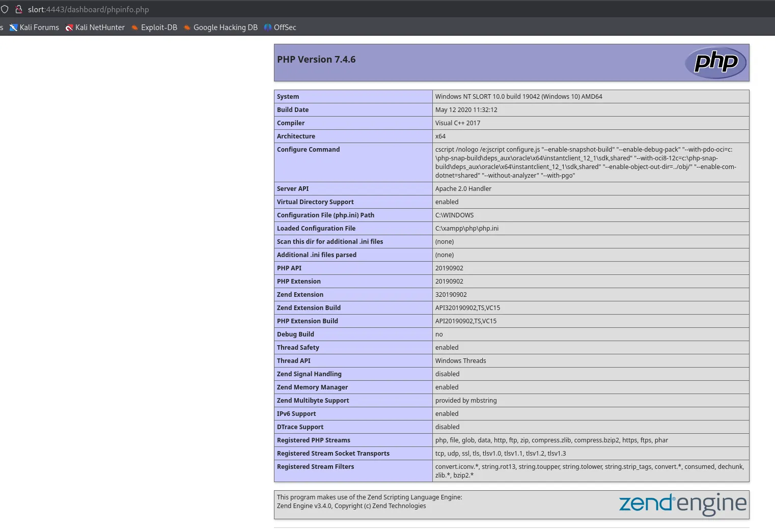Click API20190902,TS,VC15 value

click(x=466, y=321)
